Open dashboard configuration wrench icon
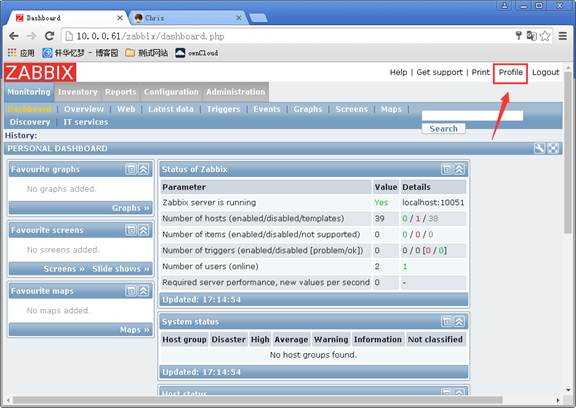The width and height of the screenshot is (576, 408). coord(539,148)
